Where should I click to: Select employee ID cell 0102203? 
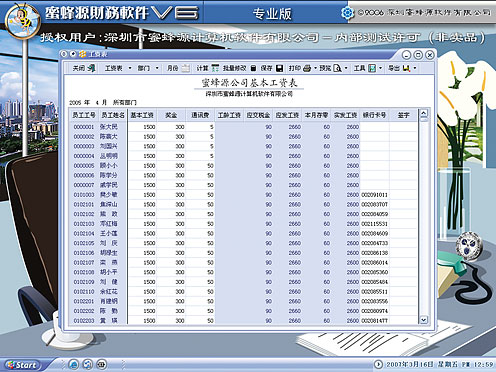coord(84,321)
